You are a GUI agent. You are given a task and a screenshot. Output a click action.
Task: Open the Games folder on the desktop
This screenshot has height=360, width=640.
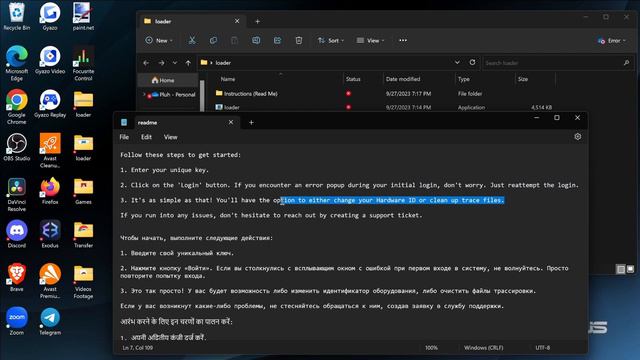coord(83,191)
